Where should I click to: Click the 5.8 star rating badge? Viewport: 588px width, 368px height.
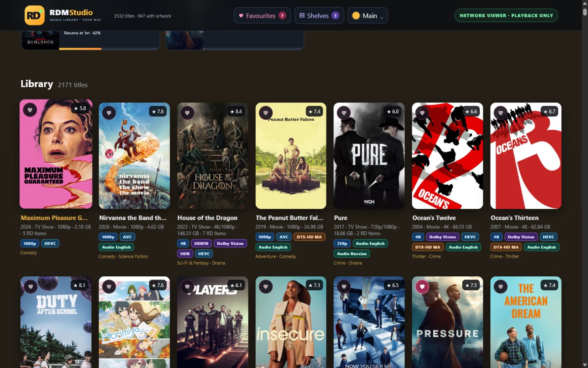pos(80,108)
